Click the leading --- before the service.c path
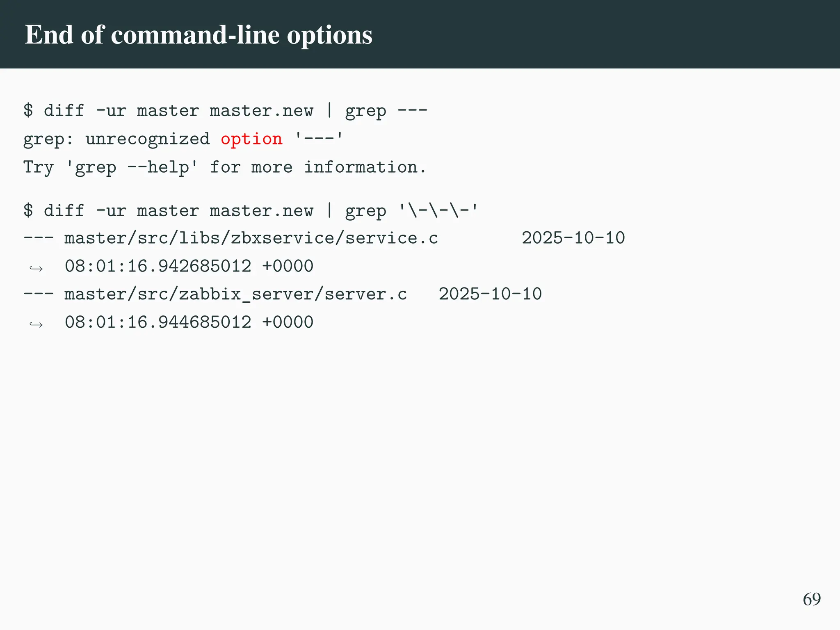 (x=38, y=238)
